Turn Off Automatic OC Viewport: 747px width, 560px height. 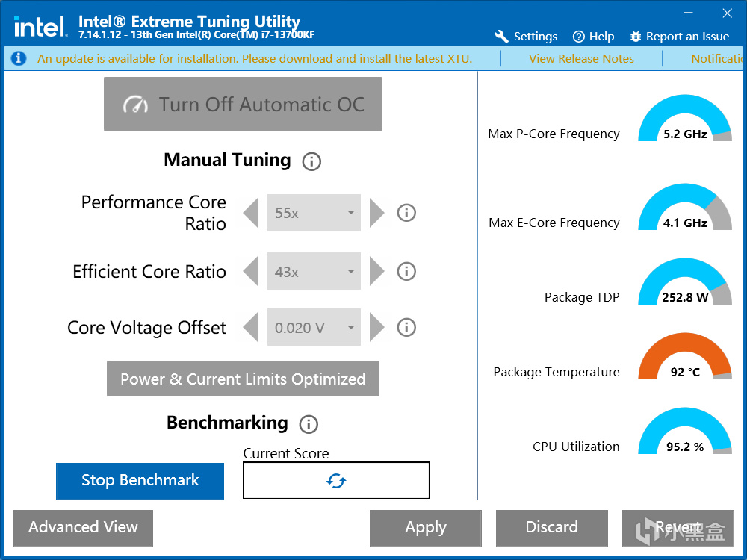tap(243, 105)
